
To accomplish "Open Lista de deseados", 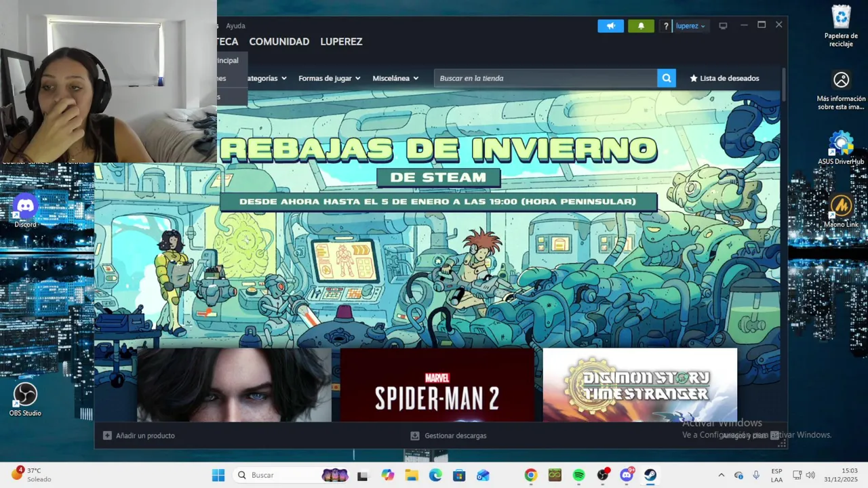I will click(724, 78).
